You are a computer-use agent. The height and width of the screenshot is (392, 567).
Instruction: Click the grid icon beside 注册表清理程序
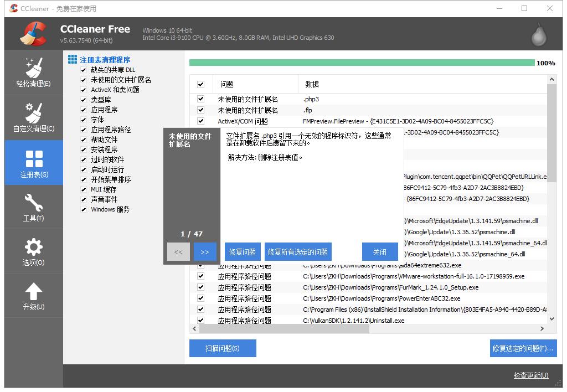tap(73, 59)
